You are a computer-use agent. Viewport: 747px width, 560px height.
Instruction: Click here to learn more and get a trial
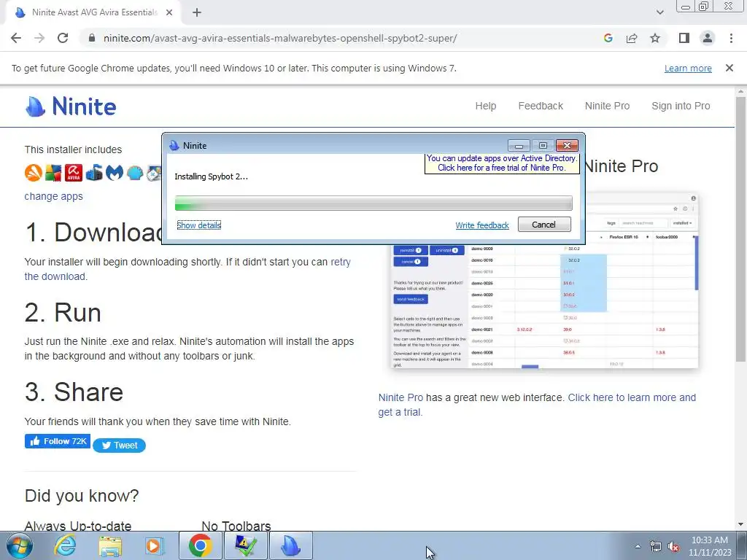[x=537, y=405]
